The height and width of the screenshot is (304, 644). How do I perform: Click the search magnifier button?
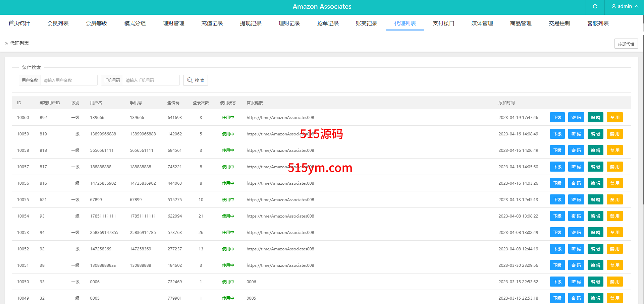(196, 80)
